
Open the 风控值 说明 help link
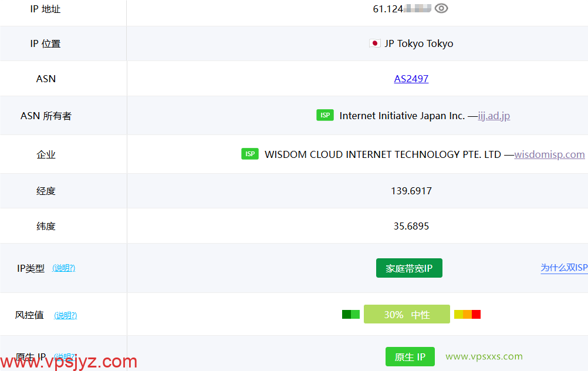pos(66,315)
